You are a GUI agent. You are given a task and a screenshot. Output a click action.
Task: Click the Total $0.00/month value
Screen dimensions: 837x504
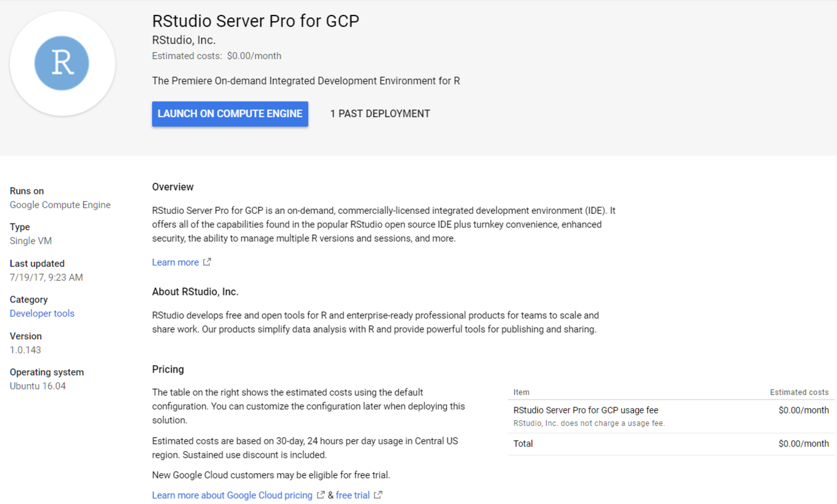(x=804, y=443)
